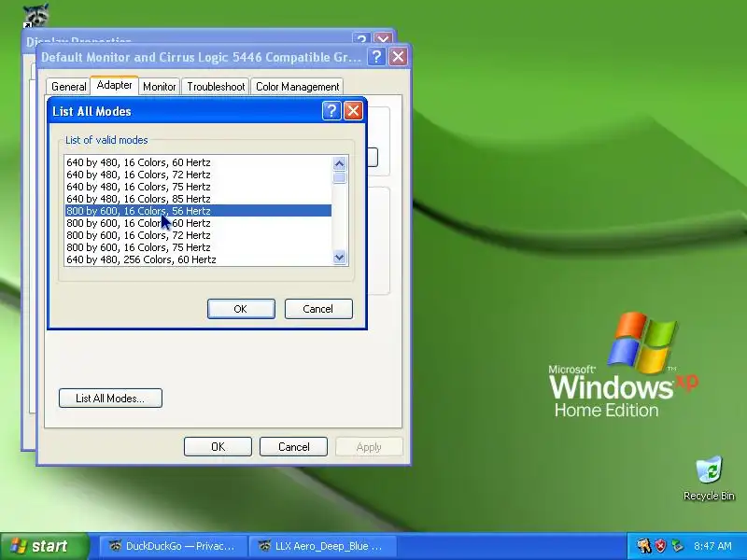Select 640 by 480, 16 Colors, 60 Hertz
The width and height of the screenshot is (747, 560).
[x=198, y=162]
